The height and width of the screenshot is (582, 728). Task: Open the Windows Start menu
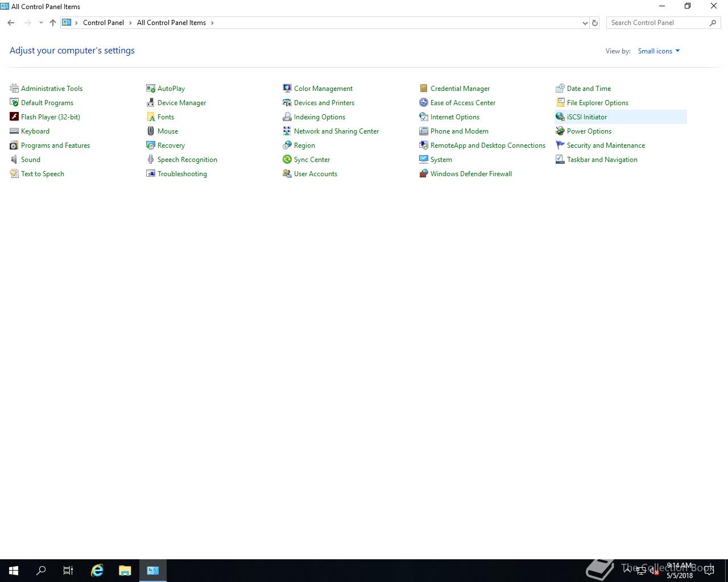[14, 571]
